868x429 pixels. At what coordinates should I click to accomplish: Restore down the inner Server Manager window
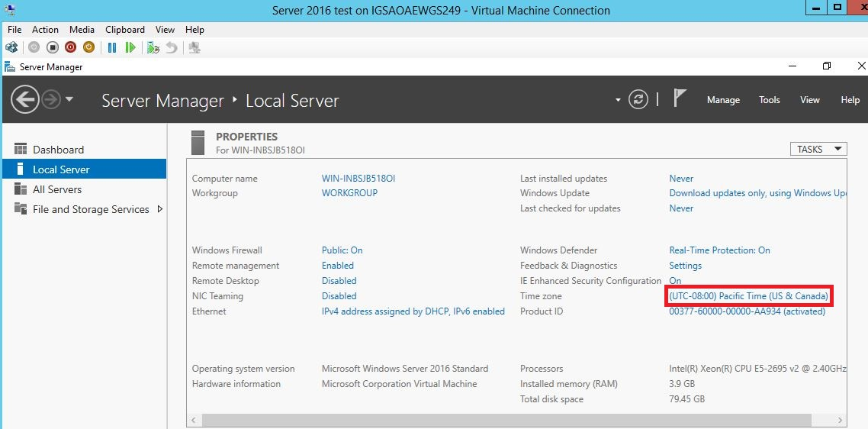click(x=827, y=66)
